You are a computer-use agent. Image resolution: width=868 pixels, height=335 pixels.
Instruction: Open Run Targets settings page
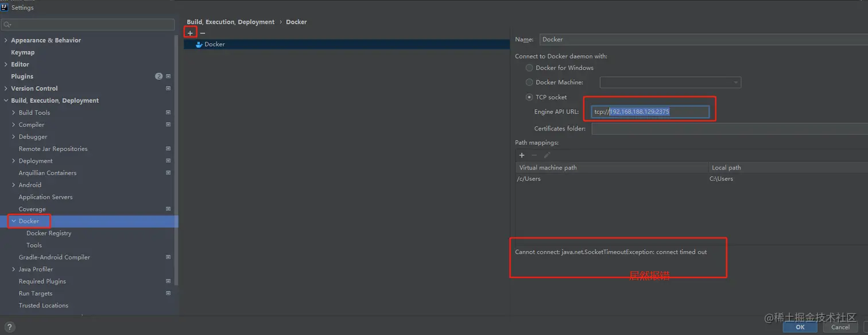tap(36, 294)
